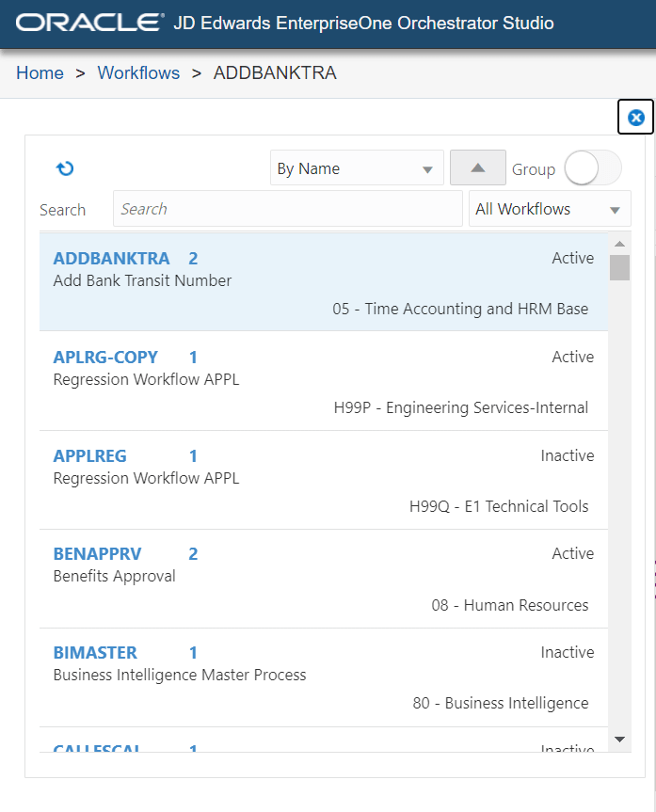Click the scroll up arrow of list
This screenshot has width=656, height=812.
point(618,245)
